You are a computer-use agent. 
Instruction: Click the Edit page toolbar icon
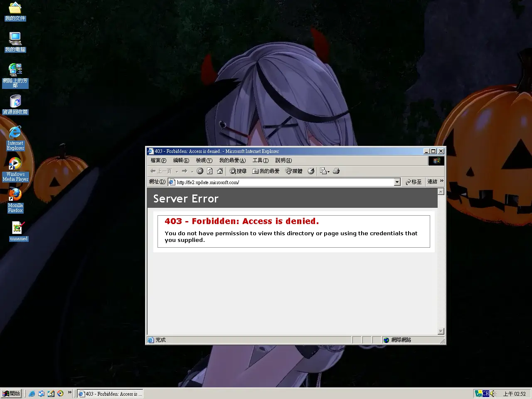323,171
